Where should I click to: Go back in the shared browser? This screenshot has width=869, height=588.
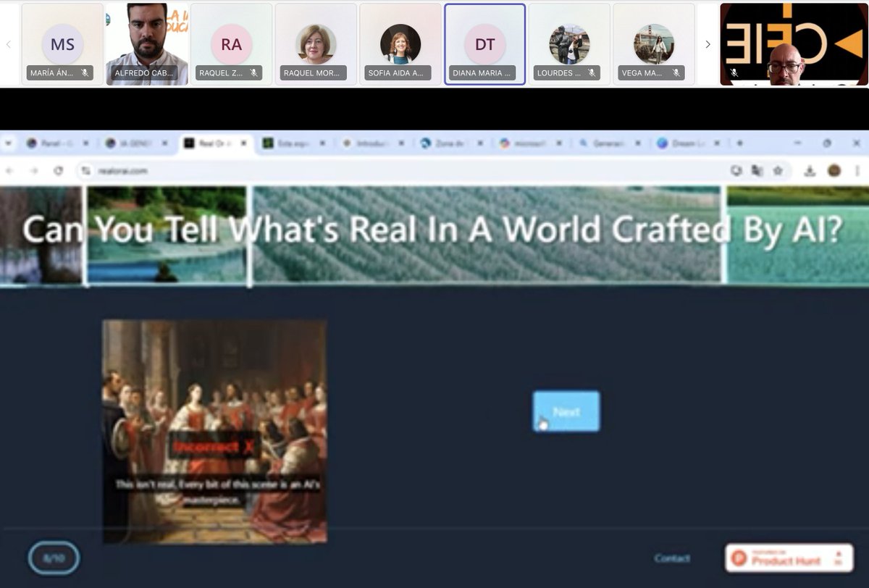pyautogui.click(x=10, y=171)
